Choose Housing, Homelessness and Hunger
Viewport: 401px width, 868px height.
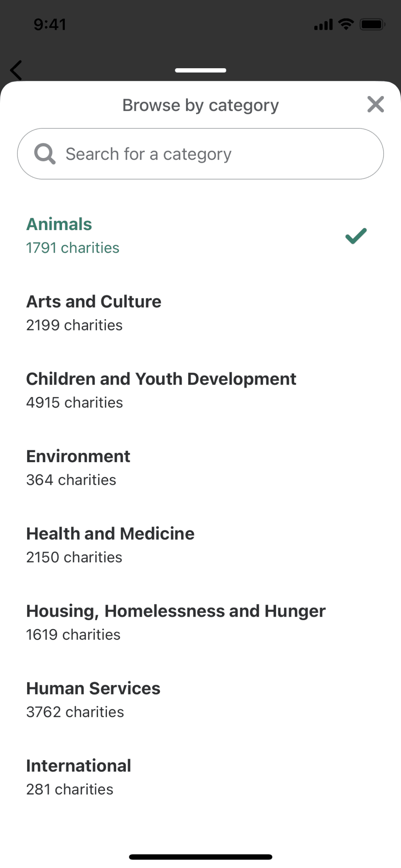point(176,622)
